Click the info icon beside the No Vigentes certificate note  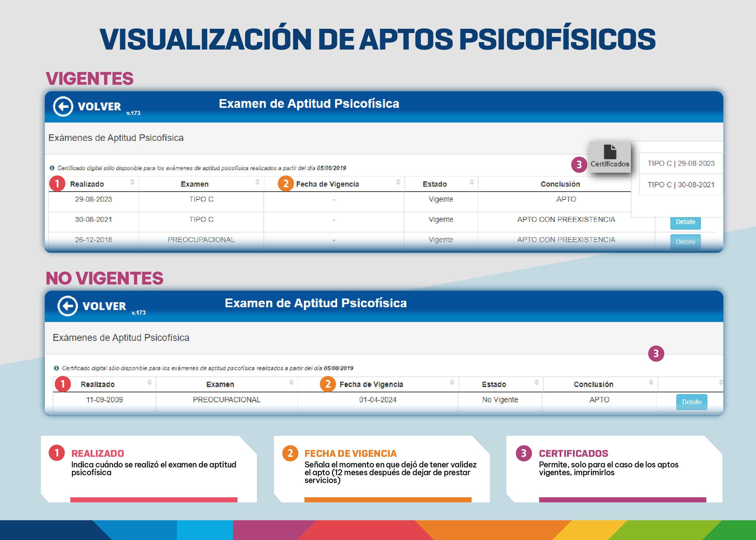[56, 368]
